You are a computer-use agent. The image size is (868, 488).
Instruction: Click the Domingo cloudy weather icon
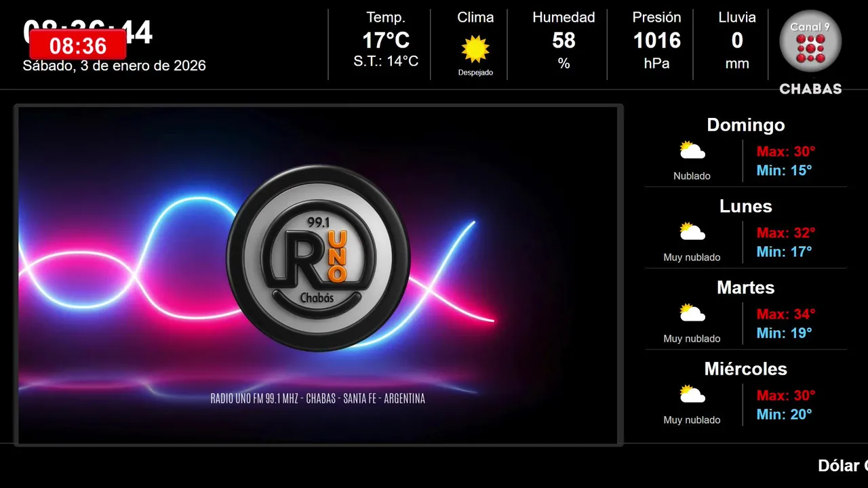tap(692, 150)
